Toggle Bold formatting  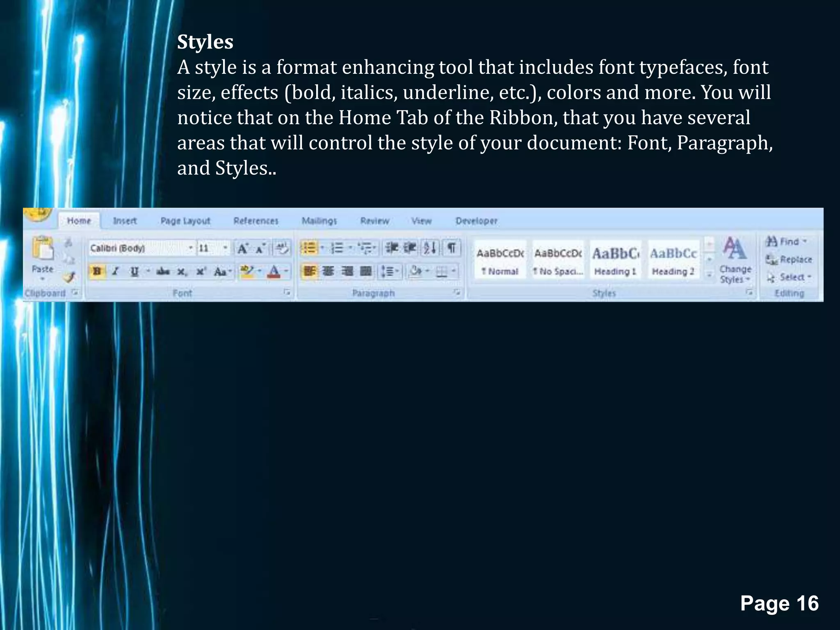97,271
